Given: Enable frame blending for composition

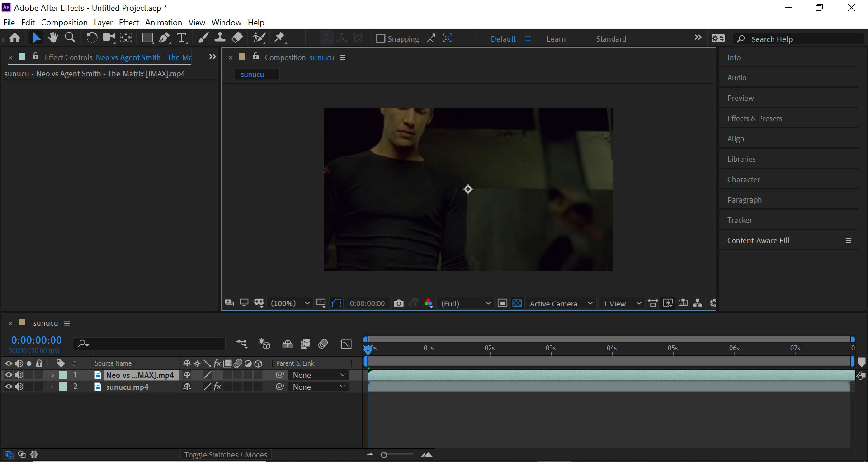Looking at the screenshot, I should click(x=305, y=344).
